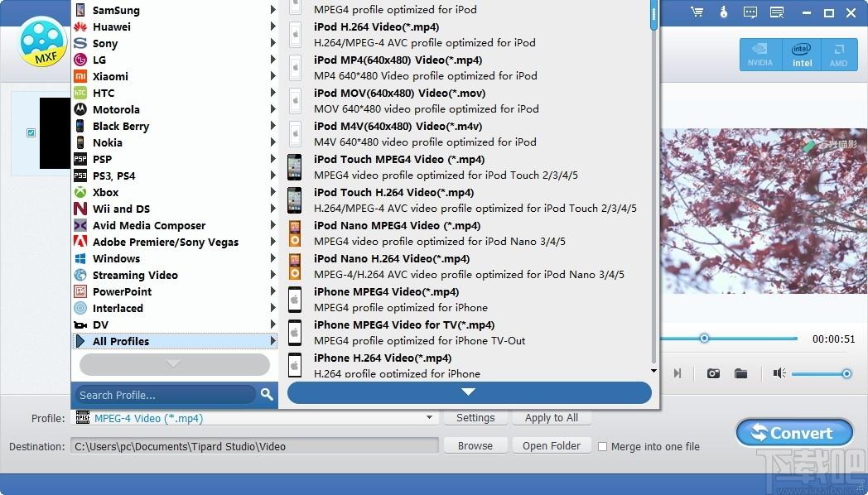Expand the Wii and DS submenu arrow
The image size is (868, 495).
(273, 209)
